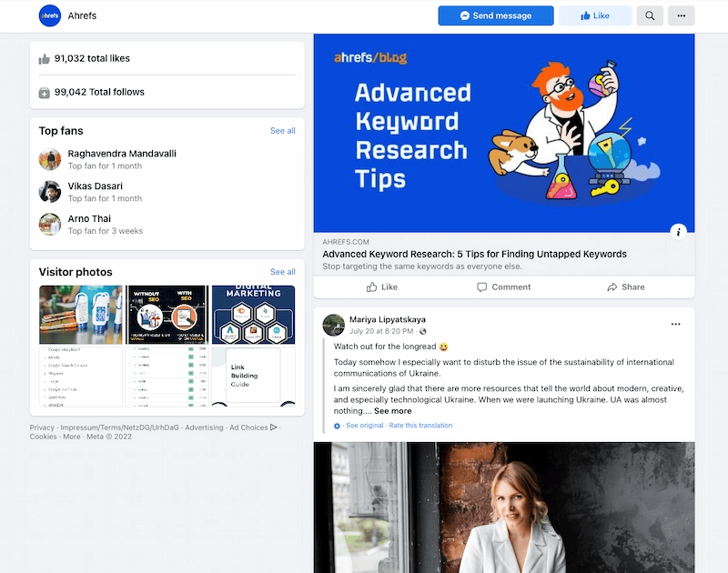Open the Link Building Guide photo
728x573 pixels.
tap(254, 377)
